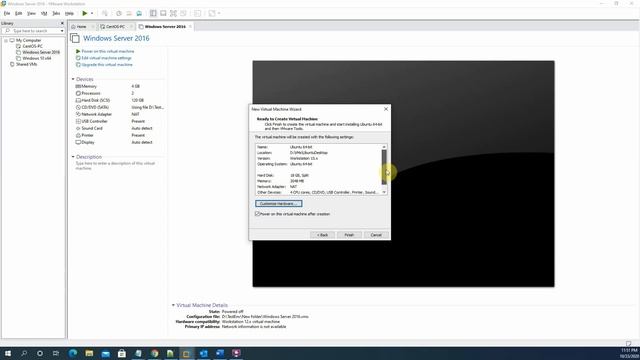
Task: Click the taskbar Search magnifier icon
Action: click(x=24, y=353)
